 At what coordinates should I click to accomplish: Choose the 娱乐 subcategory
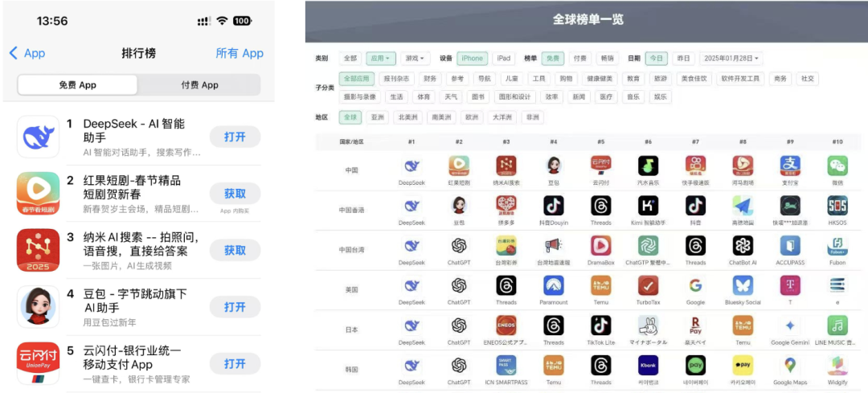click(660, 97)
